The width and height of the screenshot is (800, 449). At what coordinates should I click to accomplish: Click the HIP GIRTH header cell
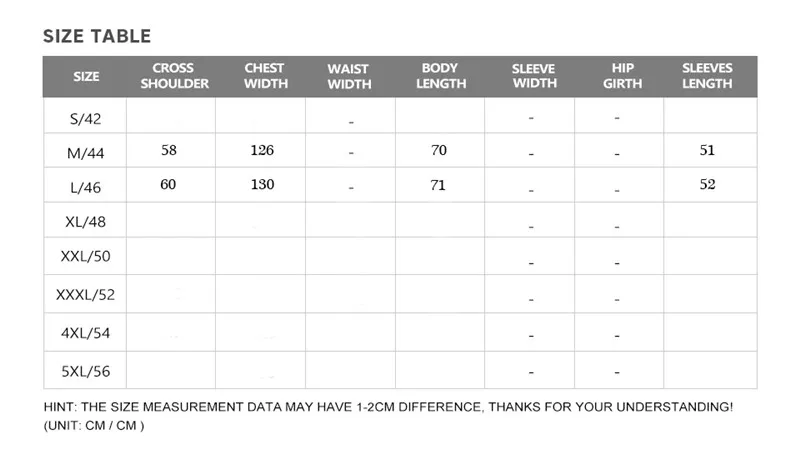622,76
